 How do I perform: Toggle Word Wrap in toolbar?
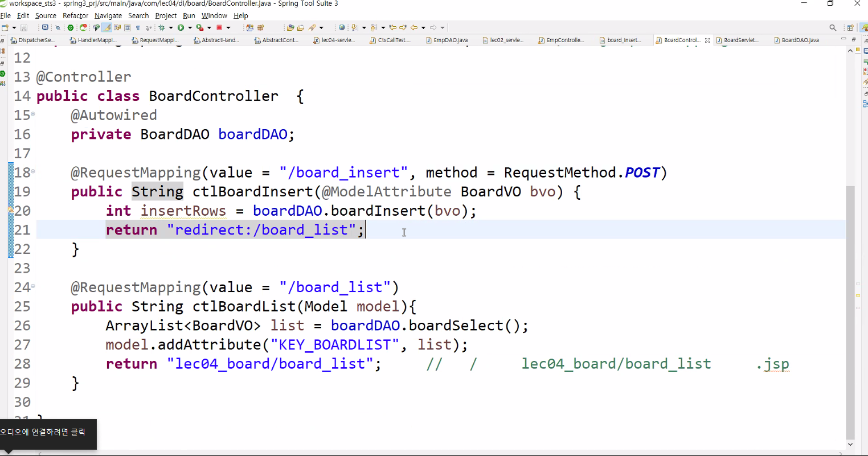pyautogui.click(x=117, y=27)
